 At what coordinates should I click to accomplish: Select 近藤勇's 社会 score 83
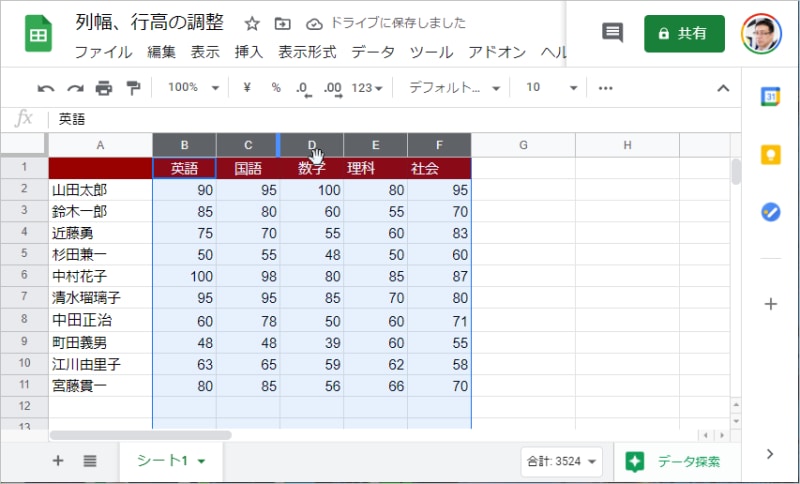pos(439,233)
